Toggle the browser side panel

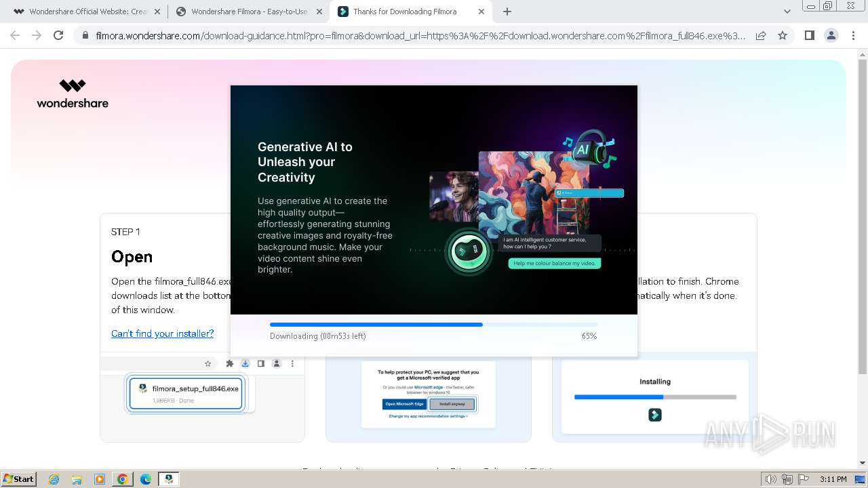[x=809, y=35]
